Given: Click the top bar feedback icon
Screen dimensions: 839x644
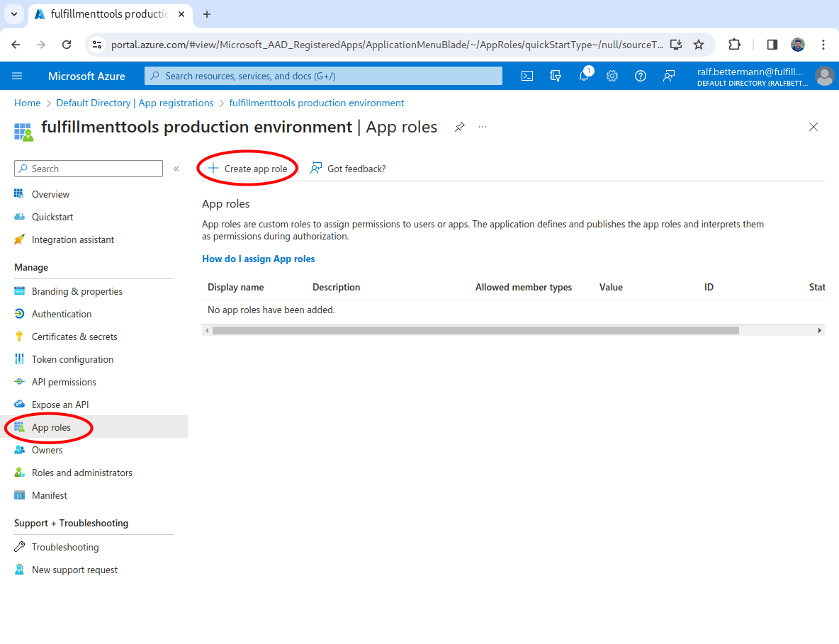Looking at the screenshot, I should [669, 76].
